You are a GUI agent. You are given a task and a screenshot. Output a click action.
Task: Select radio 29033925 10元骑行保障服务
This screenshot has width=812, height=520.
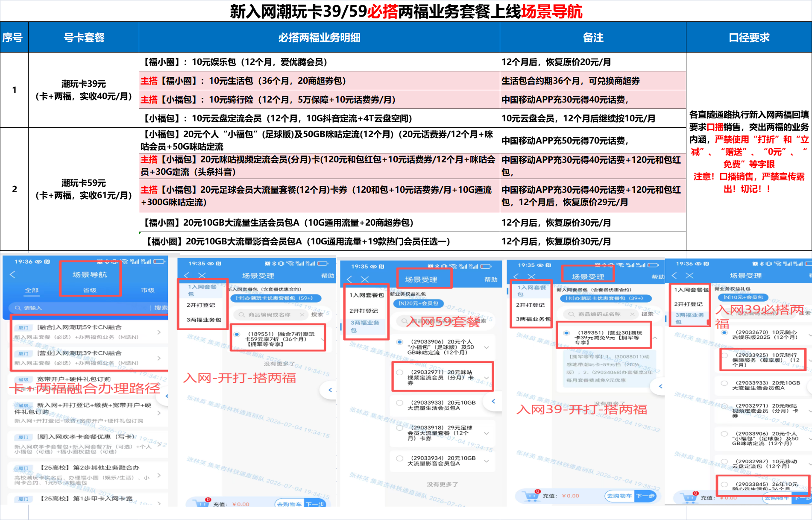click(724, 355)
